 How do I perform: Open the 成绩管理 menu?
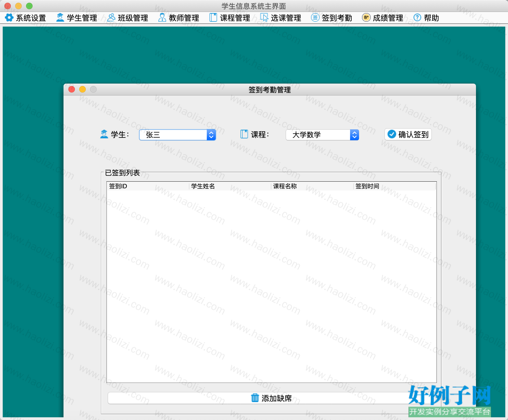[383, 18]
